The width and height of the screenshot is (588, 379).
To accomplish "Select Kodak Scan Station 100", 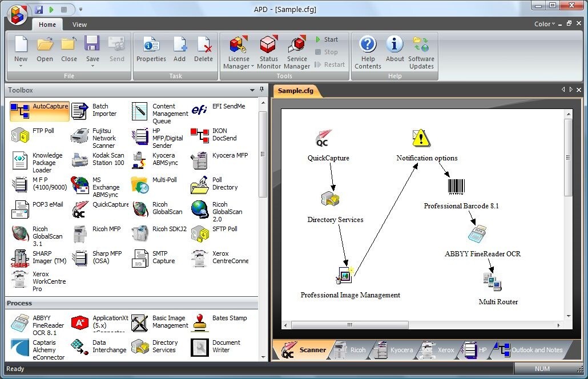I will [x=98, y=159].
